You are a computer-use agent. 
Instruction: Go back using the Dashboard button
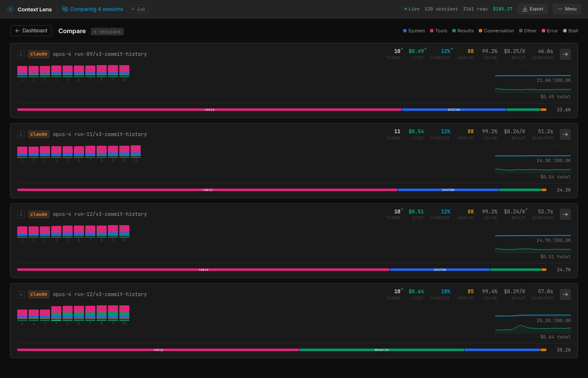[x=31, y=30]
